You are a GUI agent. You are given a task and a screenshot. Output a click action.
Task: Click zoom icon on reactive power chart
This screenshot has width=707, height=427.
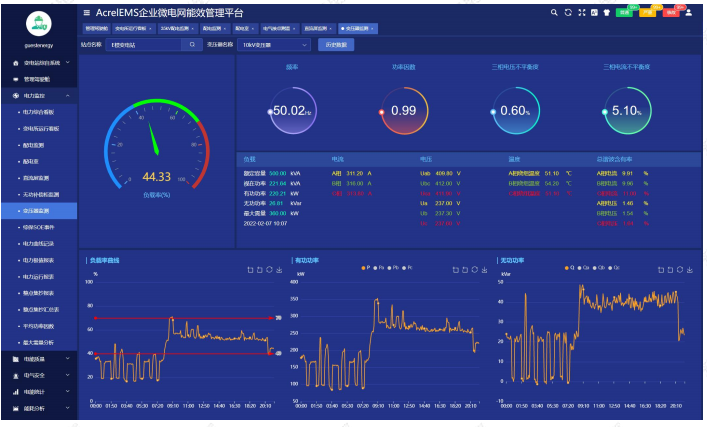pyautogui.click(x=661, y=270)
